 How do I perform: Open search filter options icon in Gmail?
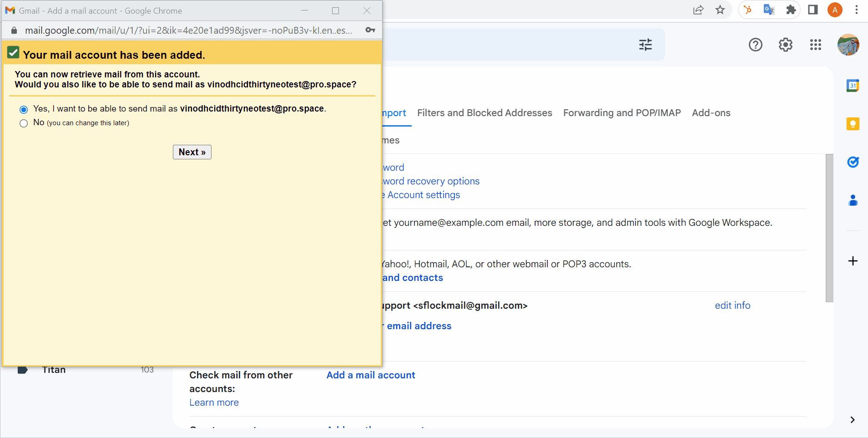[x=645, y=45]
